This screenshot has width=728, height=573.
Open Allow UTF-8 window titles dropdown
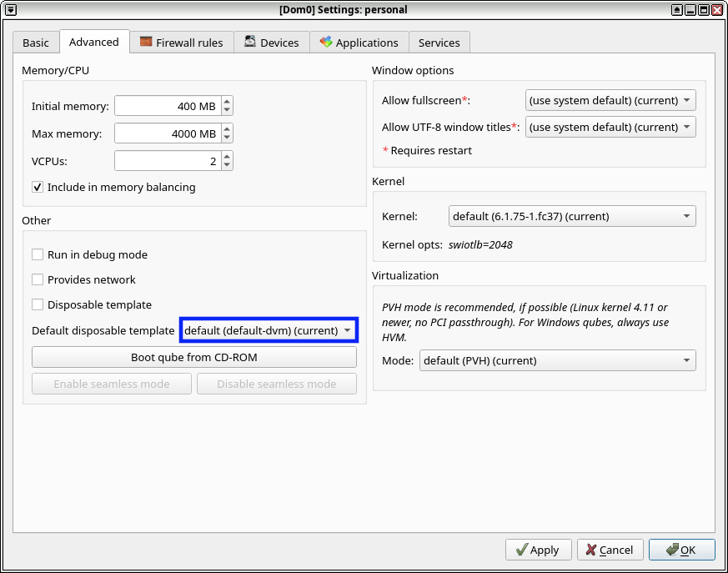coord(610,127)
